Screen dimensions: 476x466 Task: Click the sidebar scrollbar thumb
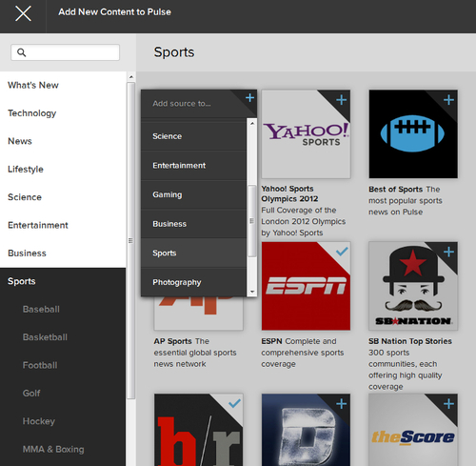point(131,240)
